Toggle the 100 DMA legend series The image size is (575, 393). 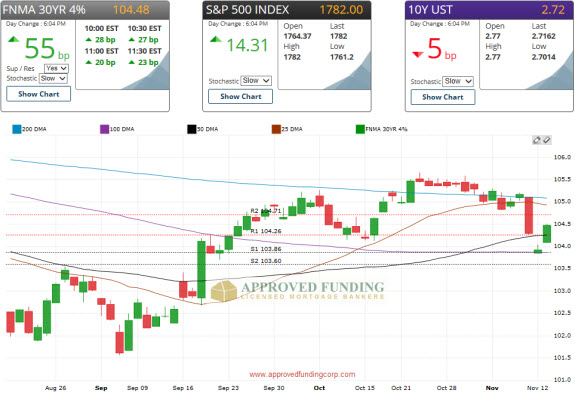117,129
